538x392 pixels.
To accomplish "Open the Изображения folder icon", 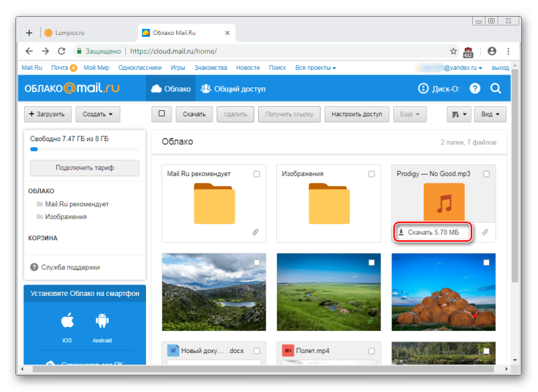I will 329,204.
